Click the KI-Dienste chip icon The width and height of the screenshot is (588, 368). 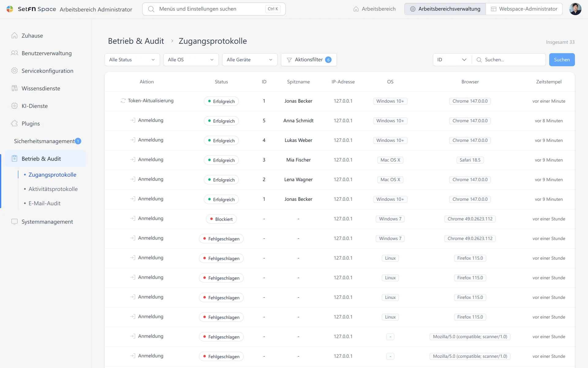pyautogui.click(x=14, y=106)
